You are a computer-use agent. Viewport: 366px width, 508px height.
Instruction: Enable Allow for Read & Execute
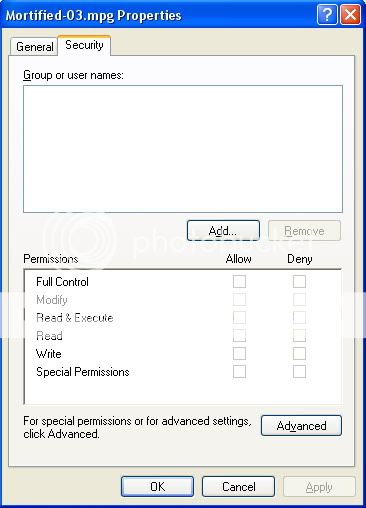click(239, 318)
